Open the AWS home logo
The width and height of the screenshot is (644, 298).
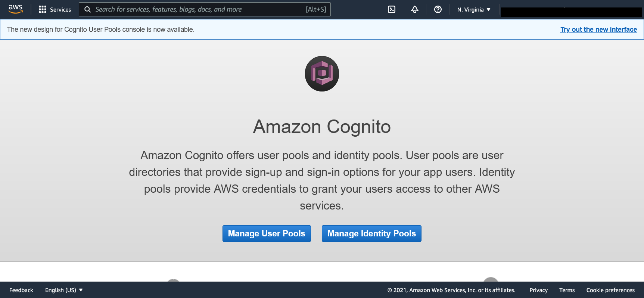tap(16, 9)
